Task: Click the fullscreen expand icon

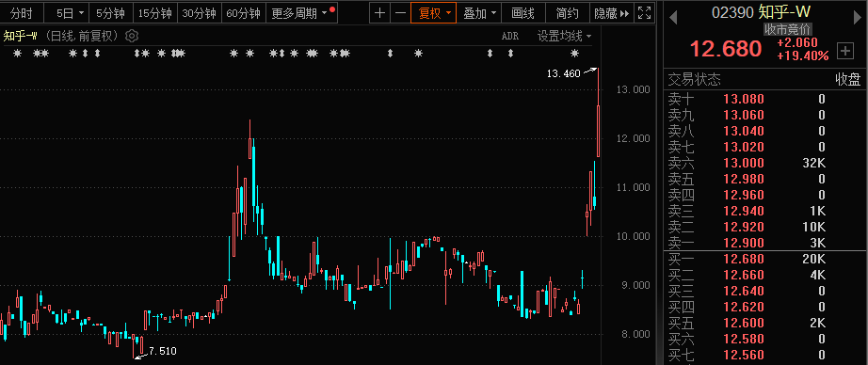Action: (x=644, y=13)
